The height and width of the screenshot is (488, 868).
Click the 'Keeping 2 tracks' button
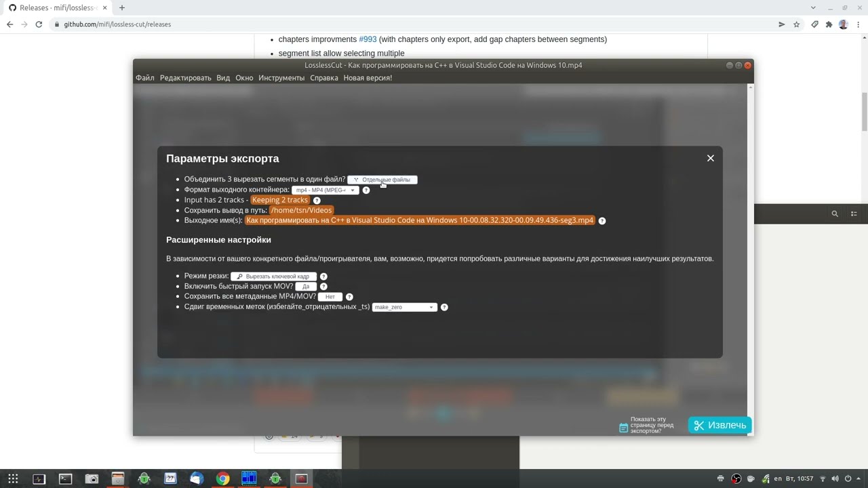(x=280, y=200)
